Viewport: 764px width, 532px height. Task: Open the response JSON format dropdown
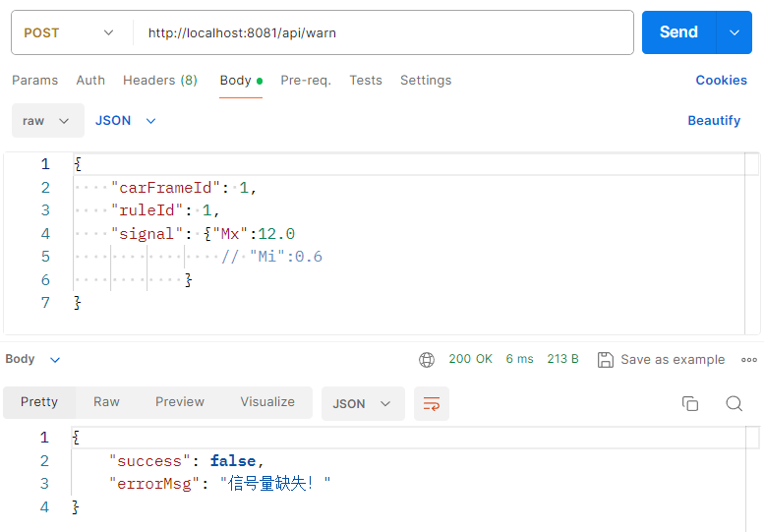click(363, 403)
